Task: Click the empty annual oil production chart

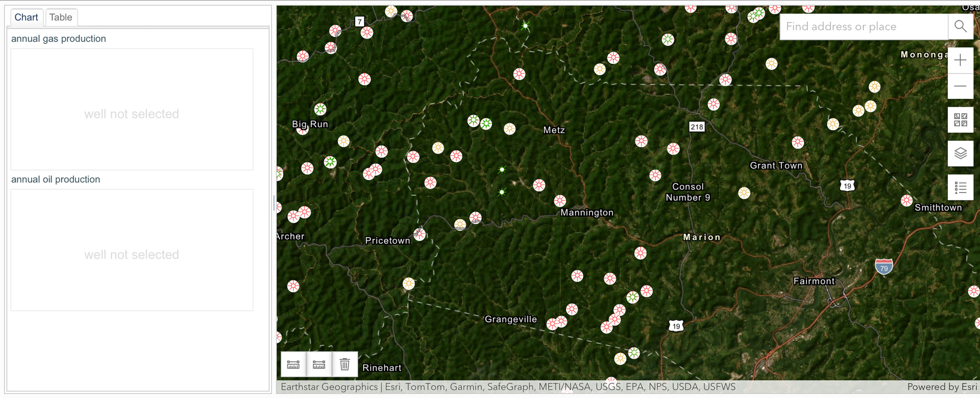Action: [132, 250]
